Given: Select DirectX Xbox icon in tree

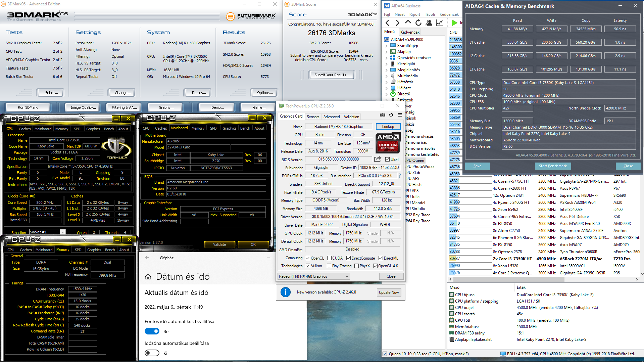Looking at the screenshot, I should click(393, 94).
